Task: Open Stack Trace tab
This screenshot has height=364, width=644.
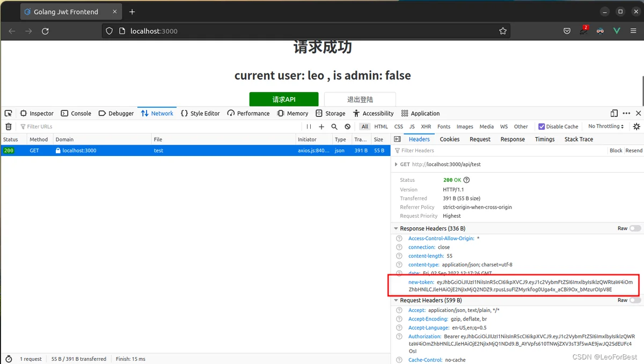Action: pos(579,139)
